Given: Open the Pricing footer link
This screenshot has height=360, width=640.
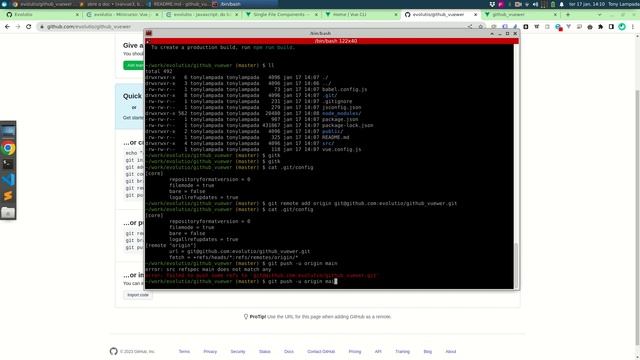Looking at the screenshot, I should click(355, 351).
